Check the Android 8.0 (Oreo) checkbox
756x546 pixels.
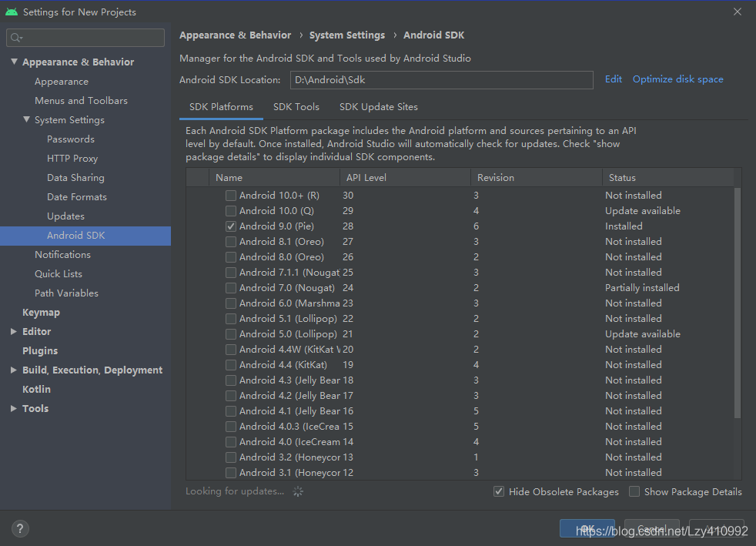231,257
